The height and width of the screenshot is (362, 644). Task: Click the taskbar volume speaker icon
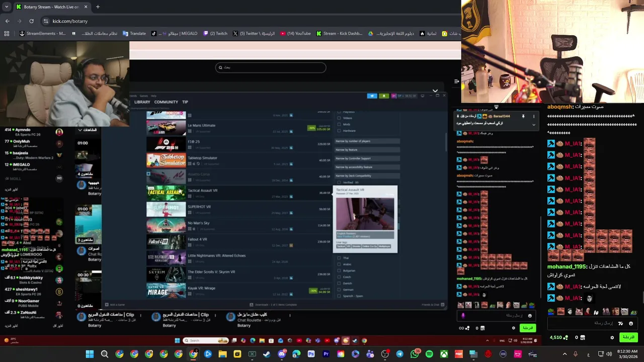pos(609,354)
